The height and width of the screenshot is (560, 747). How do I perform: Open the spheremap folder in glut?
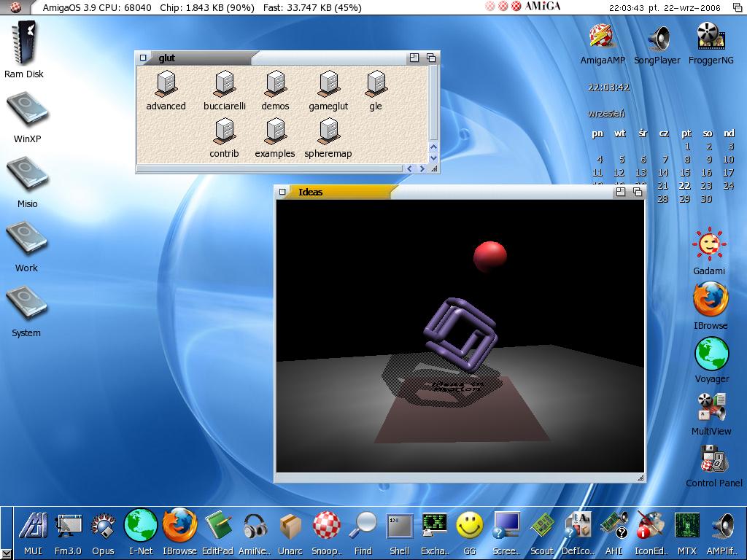click(329, 131)
